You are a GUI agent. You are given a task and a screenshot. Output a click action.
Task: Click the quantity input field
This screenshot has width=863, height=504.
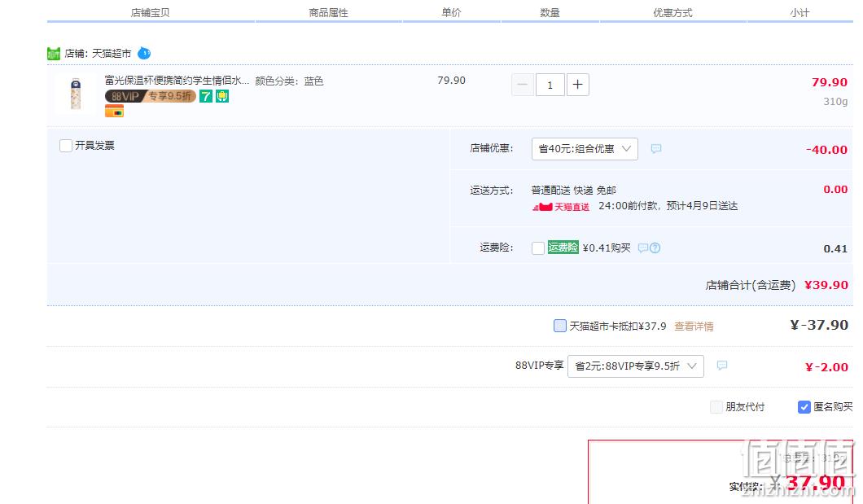[x=550, y=85]
